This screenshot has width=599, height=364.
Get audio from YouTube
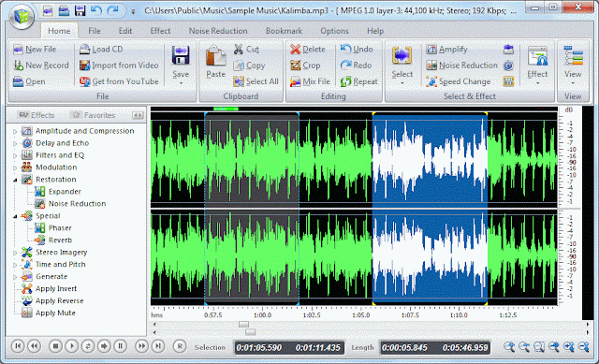coord(119,81)
